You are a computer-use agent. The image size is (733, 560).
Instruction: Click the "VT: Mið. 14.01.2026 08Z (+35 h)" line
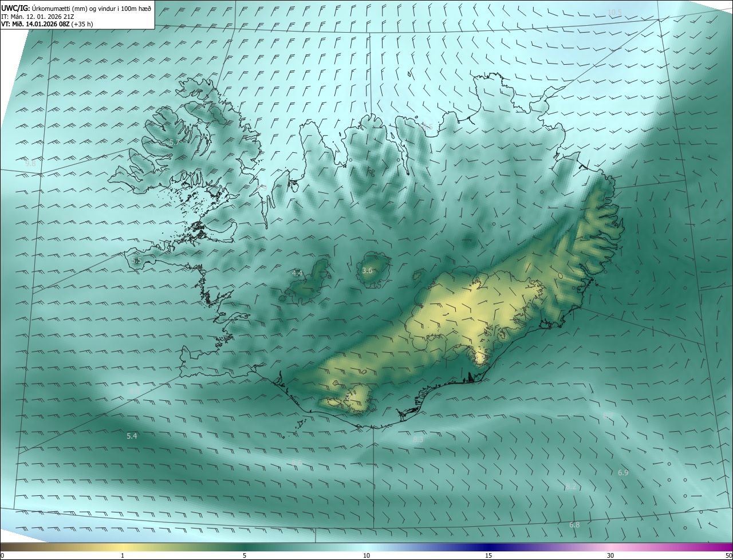tap(47, 24)
